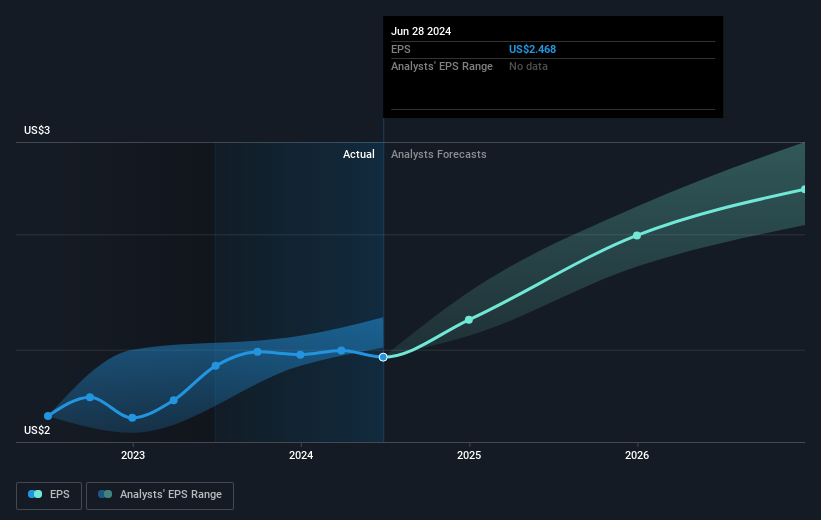Click the 2024 x-axis label
Viewport: 821px width, 520px height.
[301, 455]
